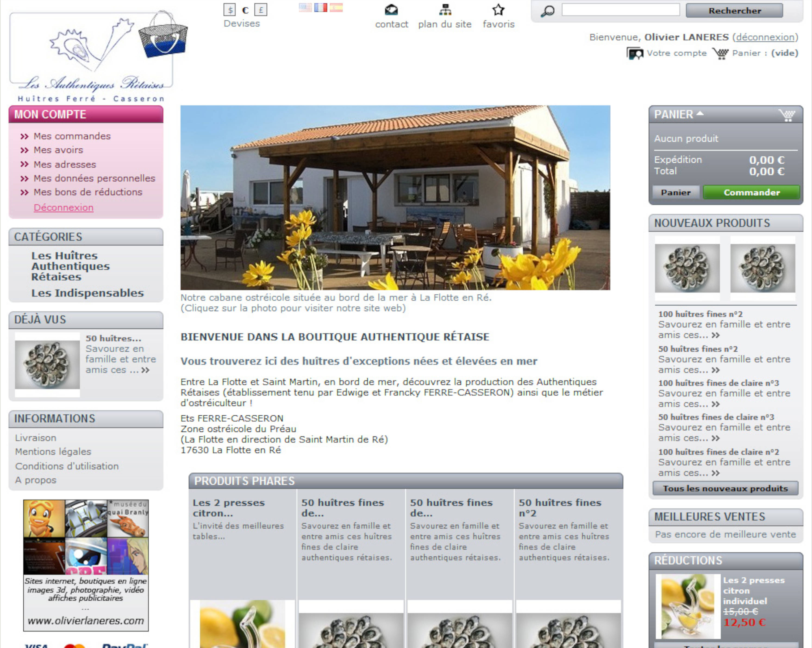Image resolution: width=812 pixels, height=648 pixels.
Task: Open the Mes commandes link
Action: [72, 136]
